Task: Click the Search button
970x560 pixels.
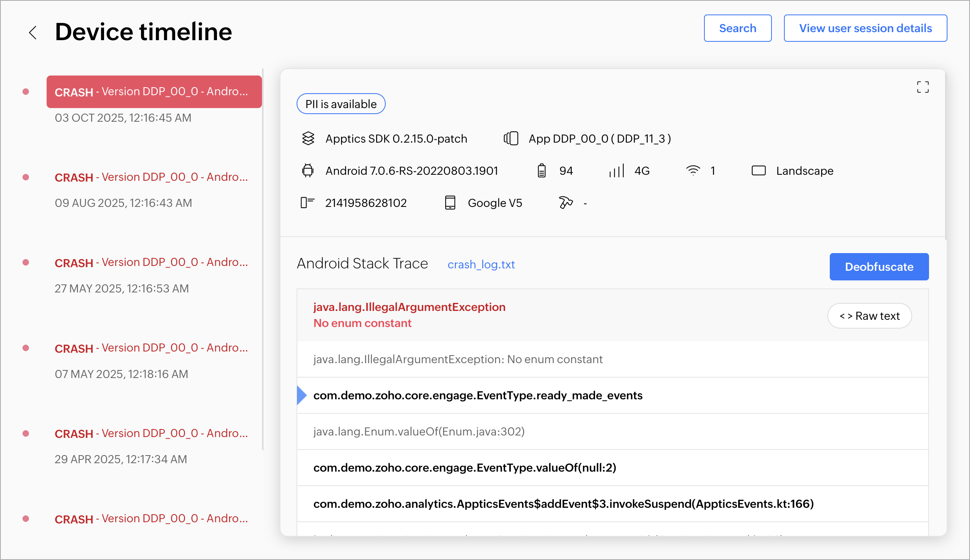Action: pos(737,28)
